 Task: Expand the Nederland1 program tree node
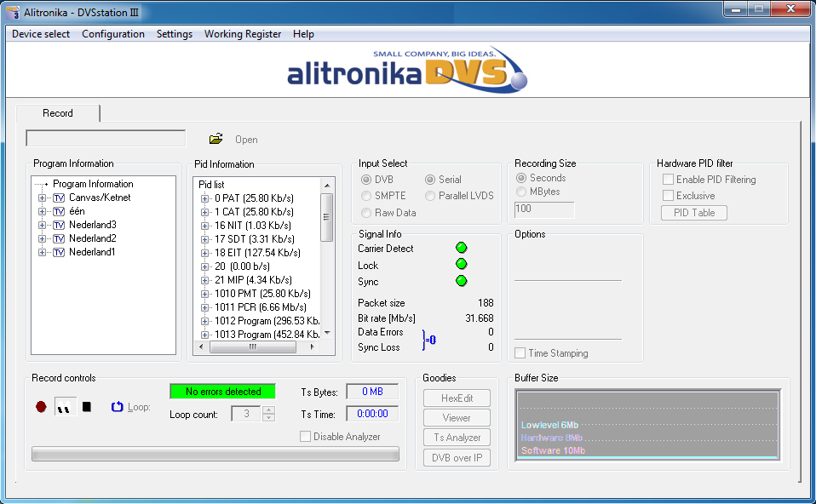coord(42,252)
